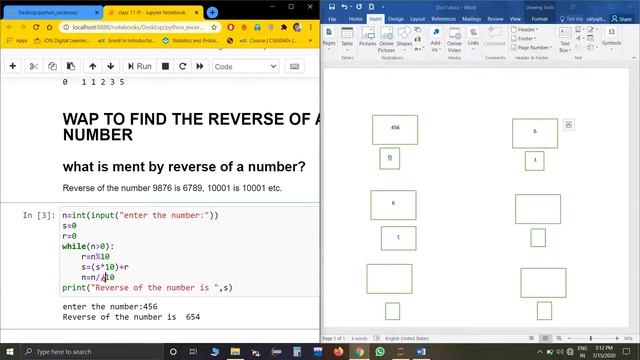Bookmark this page with the star icon

[x=214, y=27]
